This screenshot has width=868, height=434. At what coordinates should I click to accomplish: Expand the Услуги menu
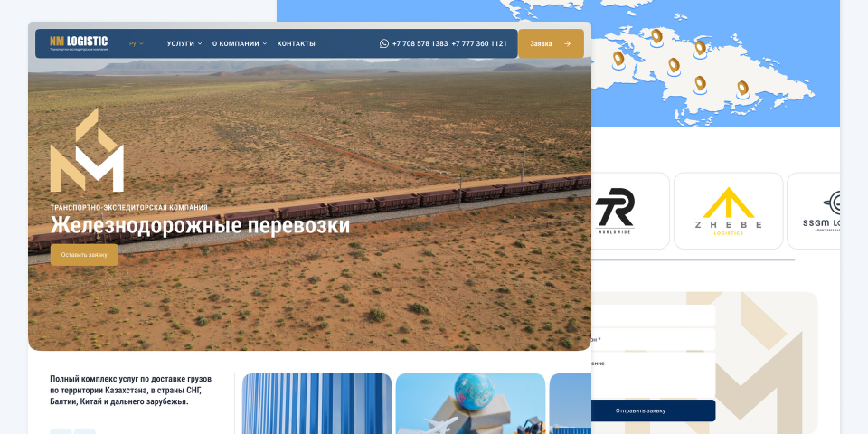[x=184, y=43]
